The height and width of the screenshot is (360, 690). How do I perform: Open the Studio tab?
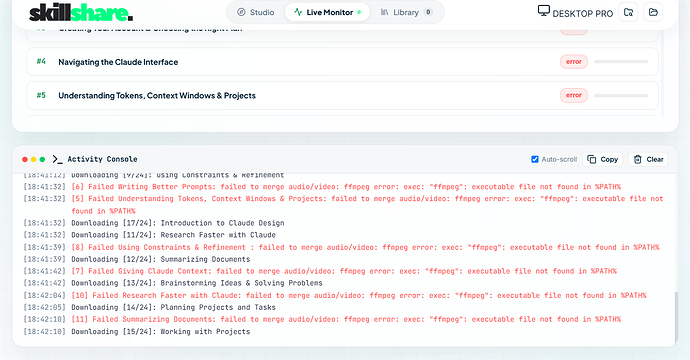point(256,12)
